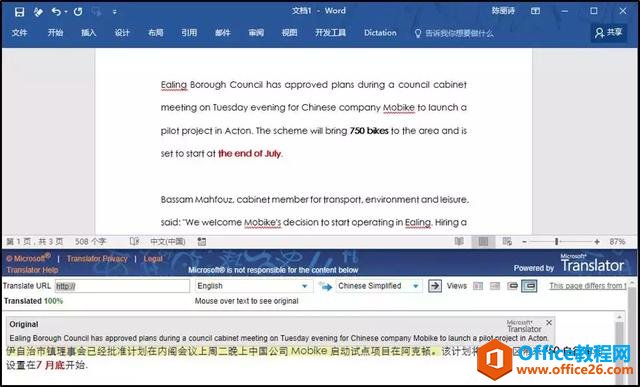The image size is (640, 387).
Task: Open Customize Quick Access Toolbar dropdown
Action: tap(115, 12)
